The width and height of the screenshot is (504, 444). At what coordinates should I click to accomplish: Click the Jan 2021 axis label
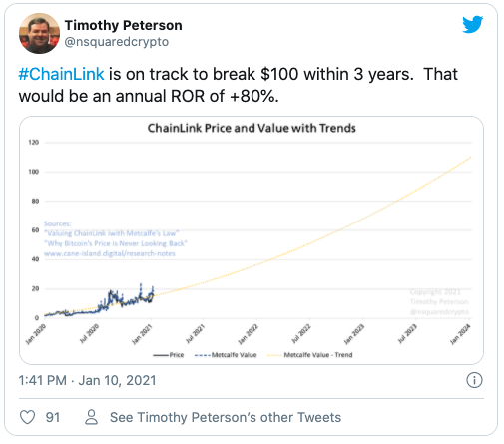pos(142,334)
